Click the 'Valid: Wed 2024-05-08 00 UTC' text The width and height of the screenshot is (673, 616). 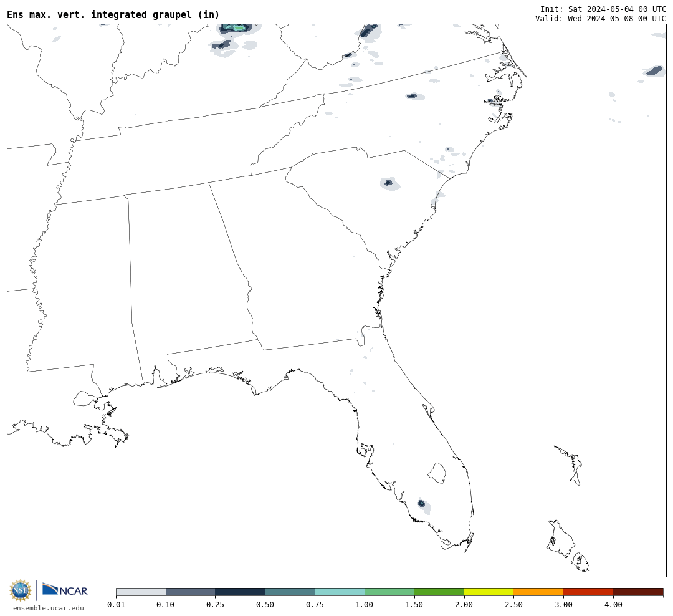(x=601, y=19)
